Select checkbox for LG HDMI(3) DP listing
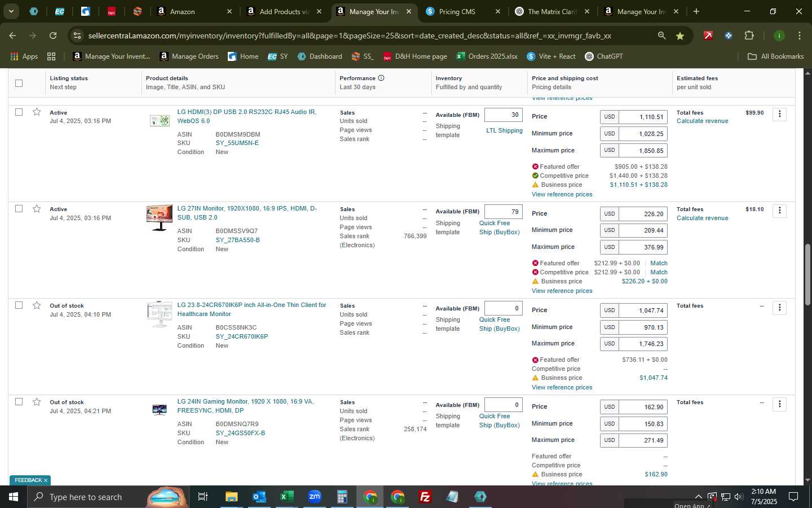812x508 pixels. tap(19, 112)
